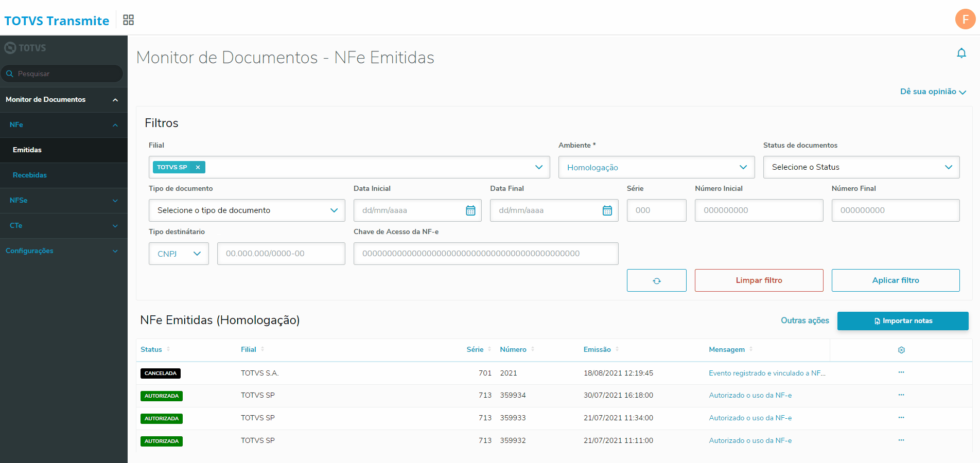The width and height of the screenshot is (980, 463).
Task: Open table column settings gear
Action: tap(901, 350)
